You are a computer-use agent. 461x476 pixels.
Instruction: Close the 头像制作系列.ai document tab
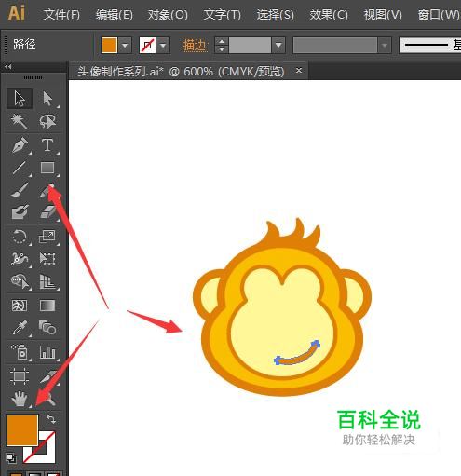[299, 71]
